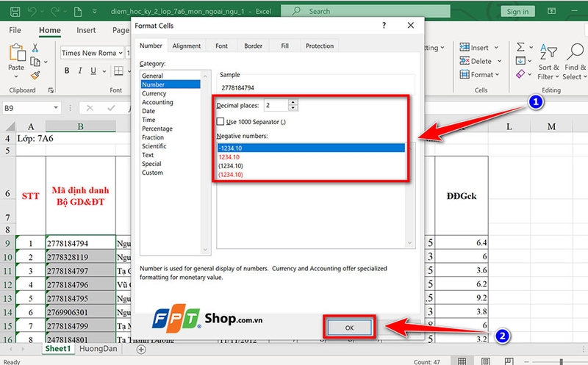This screenshot has height=365, width=588.
Task: Expand AutoSum dropdown arrow
Action: [531, 47]
